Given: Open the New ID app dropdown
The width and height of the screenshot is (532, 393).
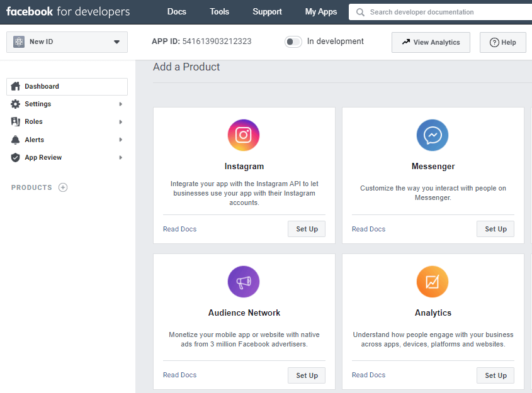Looking at the screenshot, I should point(67,42).
